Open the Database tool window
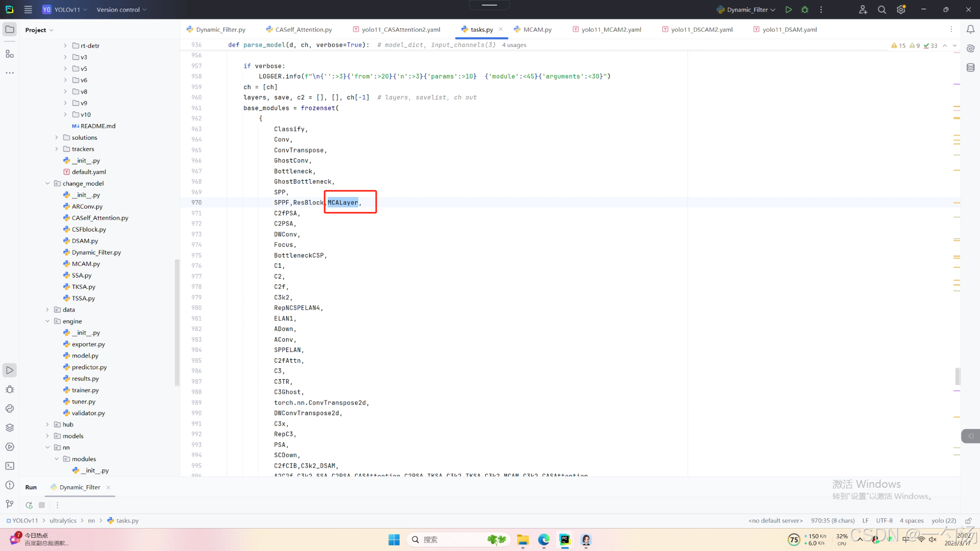The height and width of the screenshot is (551, 980). pos(970,67)
